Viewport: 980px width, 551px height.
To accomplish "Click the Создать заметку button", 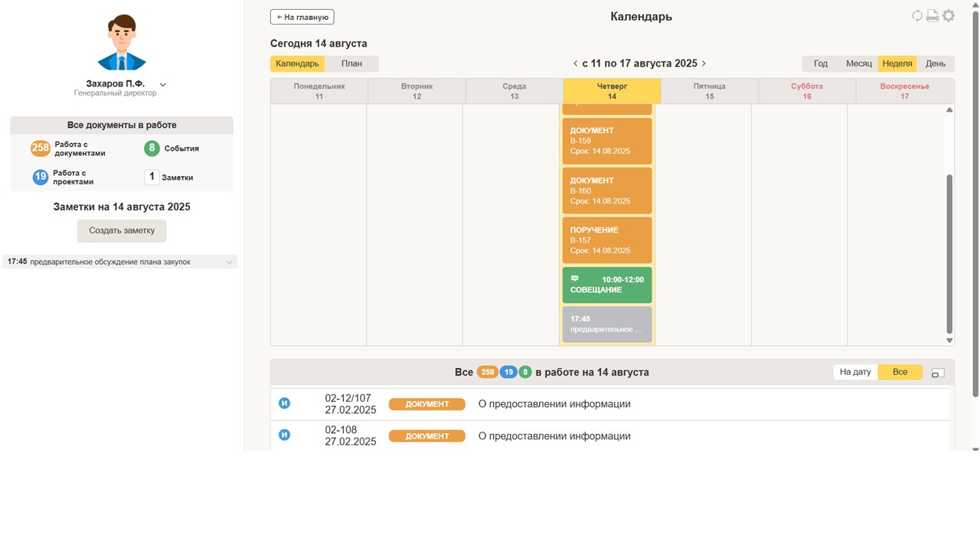I will point(122,230).
